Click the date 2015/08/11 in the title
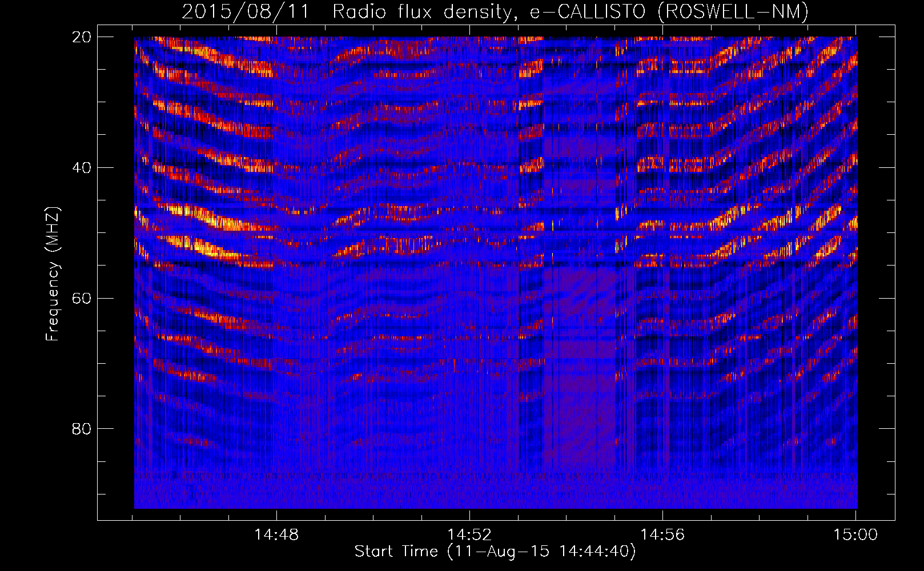 tap(245, 11)
